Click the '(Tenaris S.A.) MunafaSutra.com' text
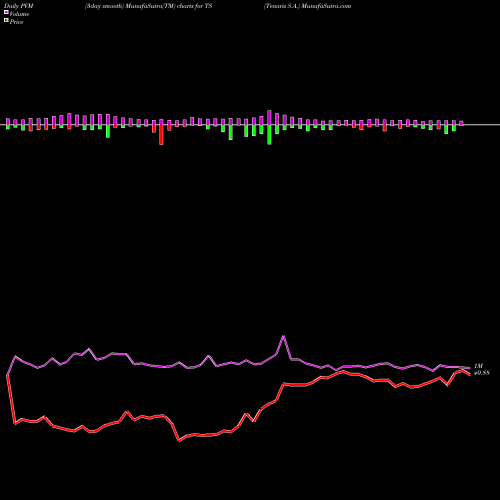This screenshot has width=500, height=500. 307,6
